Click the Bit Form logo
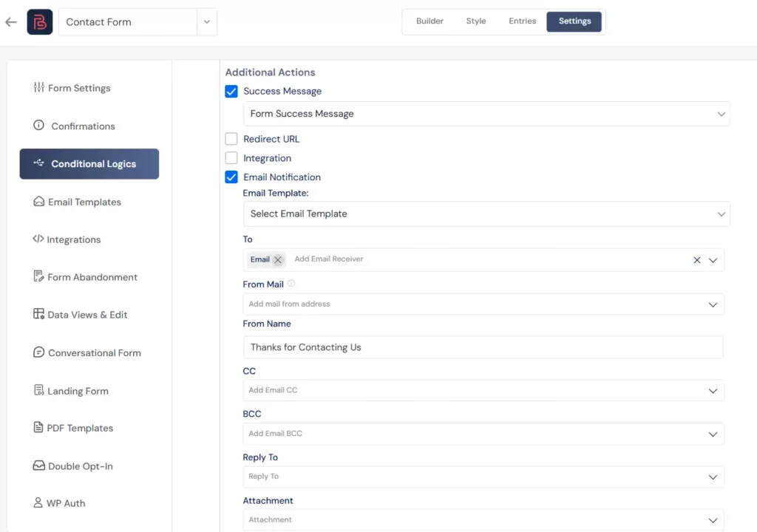This screenshot has height=532, width=757. [x=39, y=21]
